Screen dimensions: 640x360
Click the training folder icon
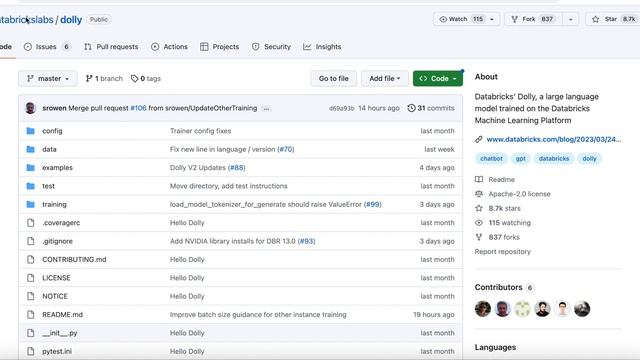pyautogui.click(x=31, y=204)
